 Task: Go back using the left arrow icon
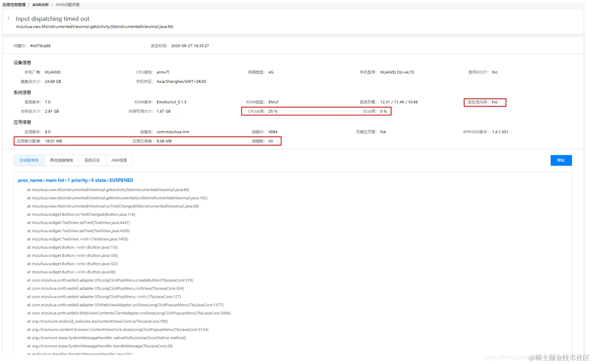8,18
